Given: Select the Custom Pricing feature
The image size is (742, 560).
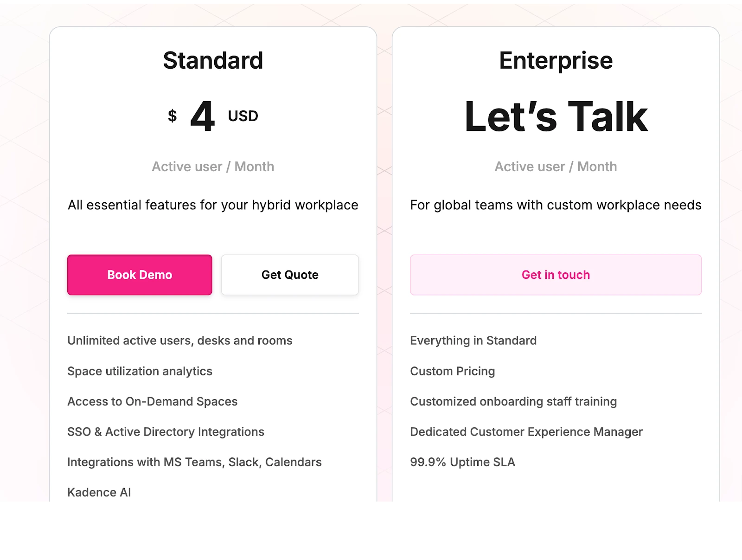Looking at the screenshot, I should pos(452,371).
